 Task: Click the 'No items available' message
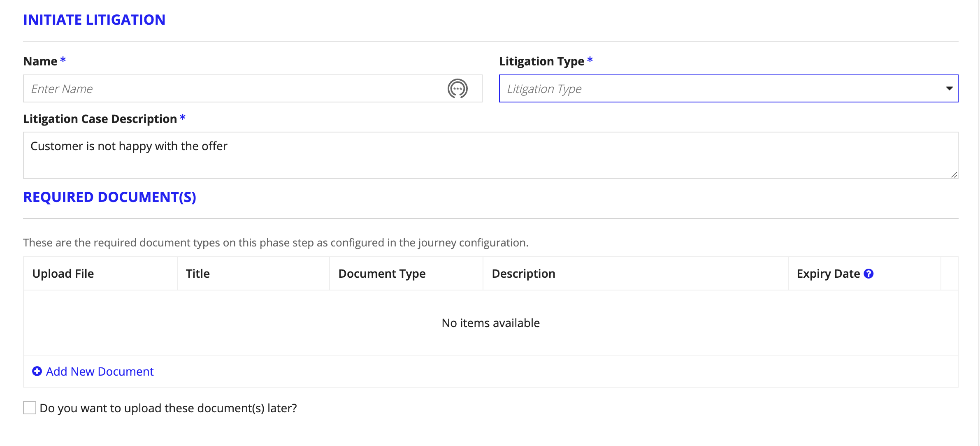tap(490, 323)
